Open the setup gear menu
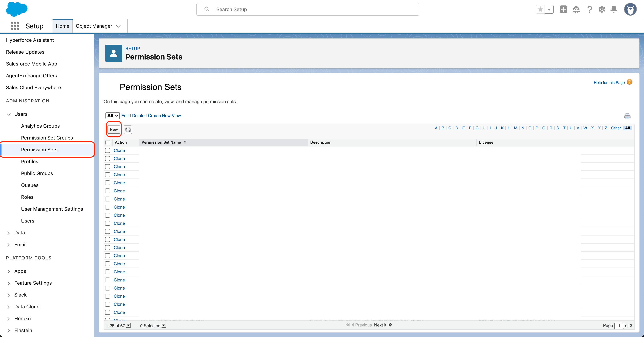The width and height of the screenshot is (644, 337). (x=602, y=9)
